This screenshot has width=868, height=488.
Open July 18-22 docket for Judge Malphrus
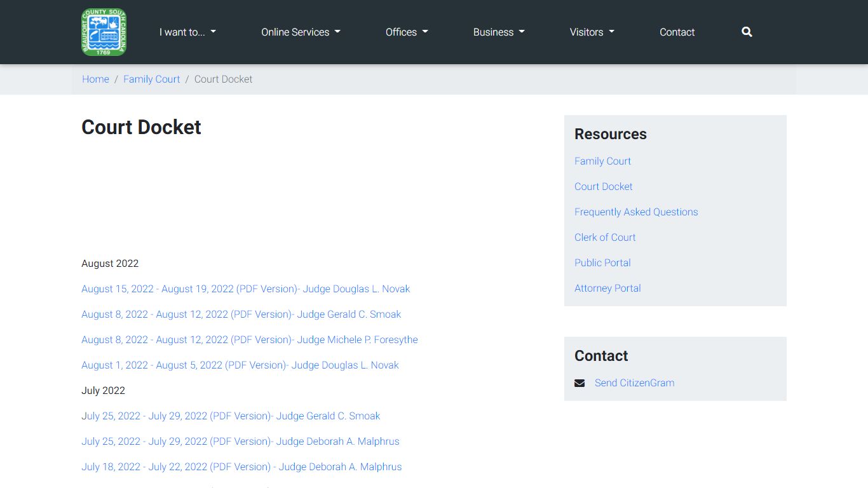pos(241,467)
